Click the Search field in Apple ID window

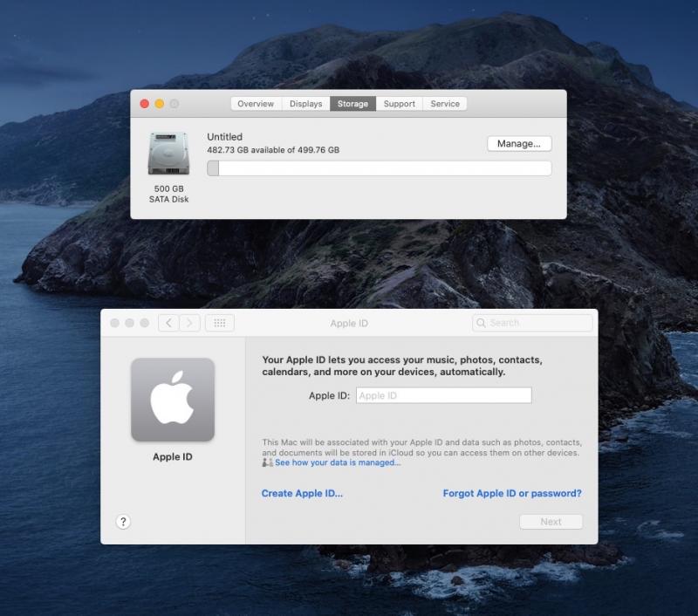tap(532, 323)
